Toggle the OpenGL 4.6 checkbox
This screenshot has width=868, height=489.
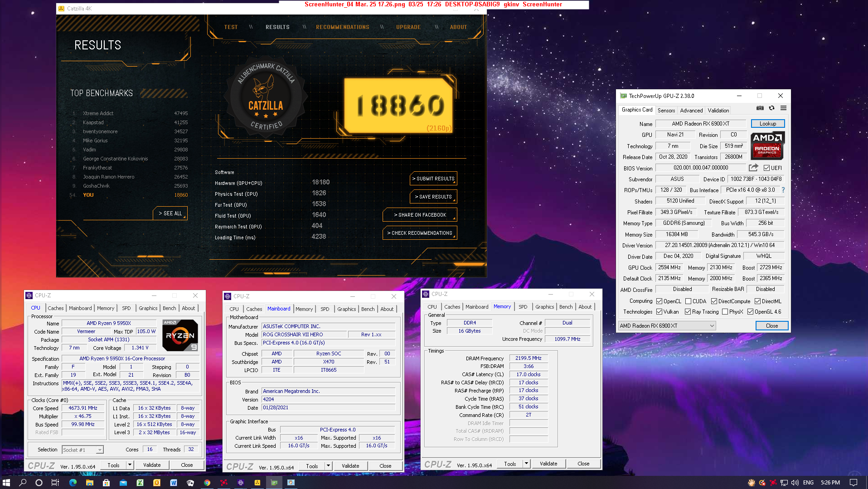(x=750, y=312)
